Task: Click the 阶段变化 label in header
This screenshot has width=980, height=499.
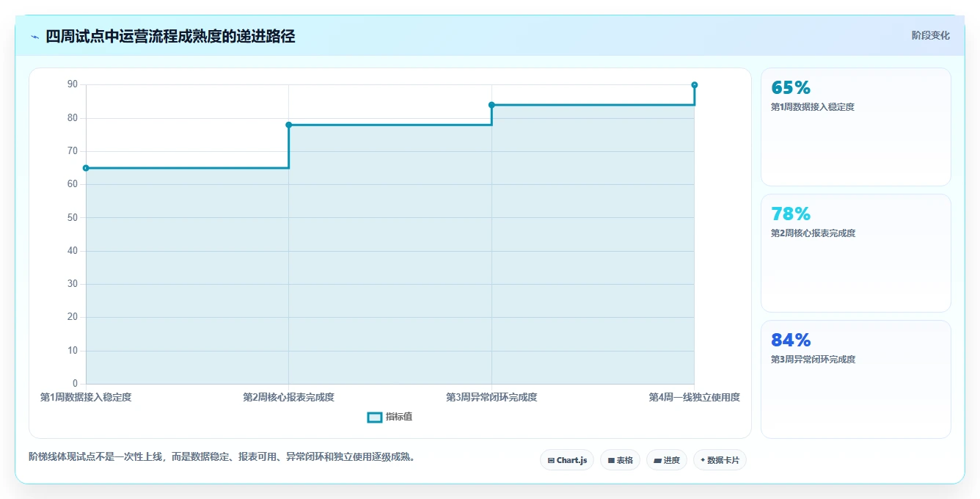Action: pyautogui.click(x=931, y=35)
